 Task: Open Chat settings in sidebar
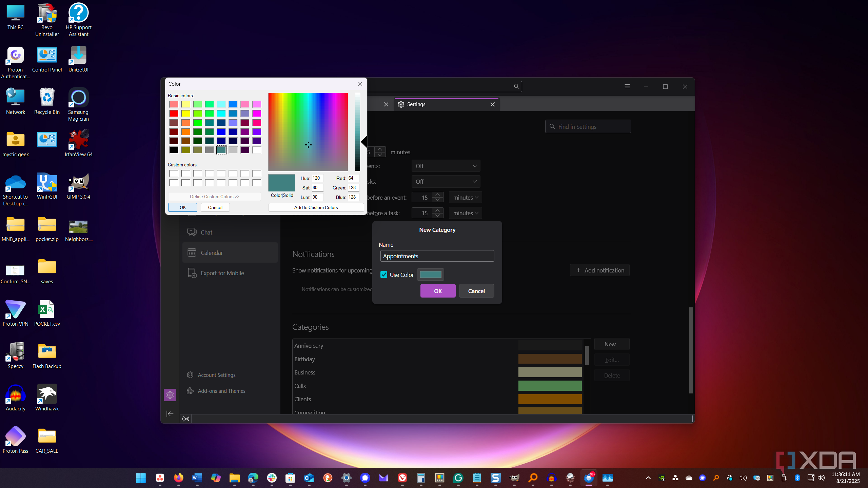click(x=230, y=232)
